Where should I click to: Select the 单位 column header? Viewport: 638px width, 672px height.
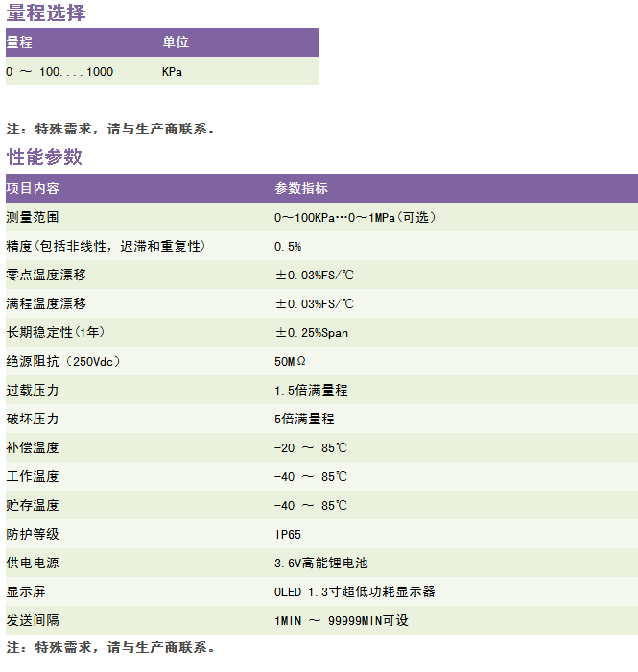[x=176, y=42]
